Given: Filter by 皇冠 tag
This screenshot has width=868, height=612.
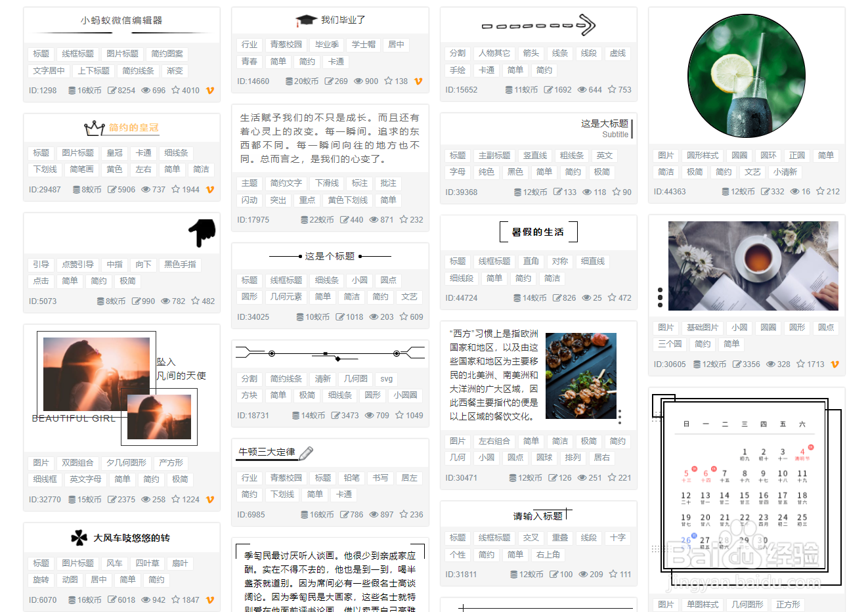Looking at the screenshot, I should pos(115,153).
